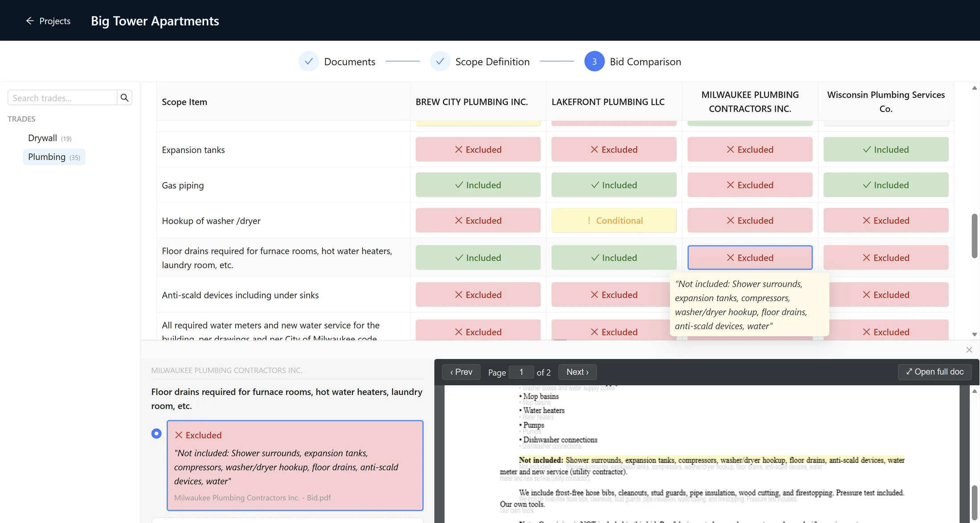This screenshot has width=980, height=523.
Task: Open Wisconsin Anti-scald Excluded cell
Action: (x=889, y=294)
